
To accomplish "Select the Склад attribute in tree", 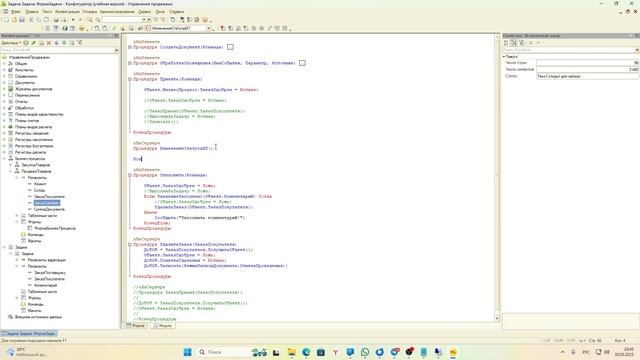I will tap(40, 190).
